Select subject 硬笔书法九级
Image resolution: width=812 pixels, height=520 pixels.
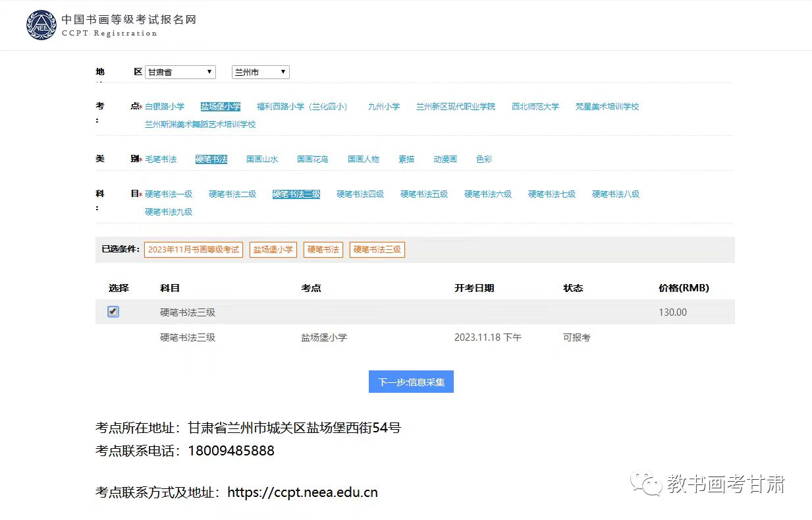pos(169,212)
